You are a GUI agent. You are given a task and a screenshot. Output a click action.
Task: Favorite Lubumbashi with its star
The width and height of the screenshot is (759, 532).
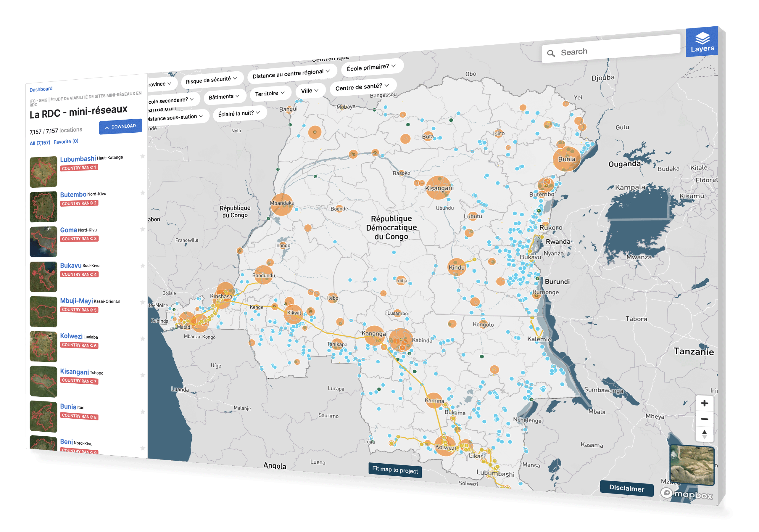pos(142,156)
